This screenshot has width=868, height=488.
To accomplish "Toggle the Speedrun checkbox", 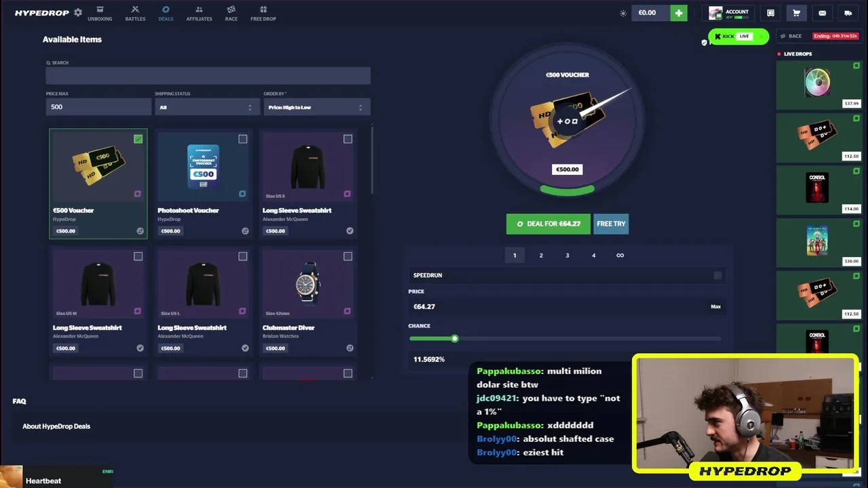I will point(717,275).
